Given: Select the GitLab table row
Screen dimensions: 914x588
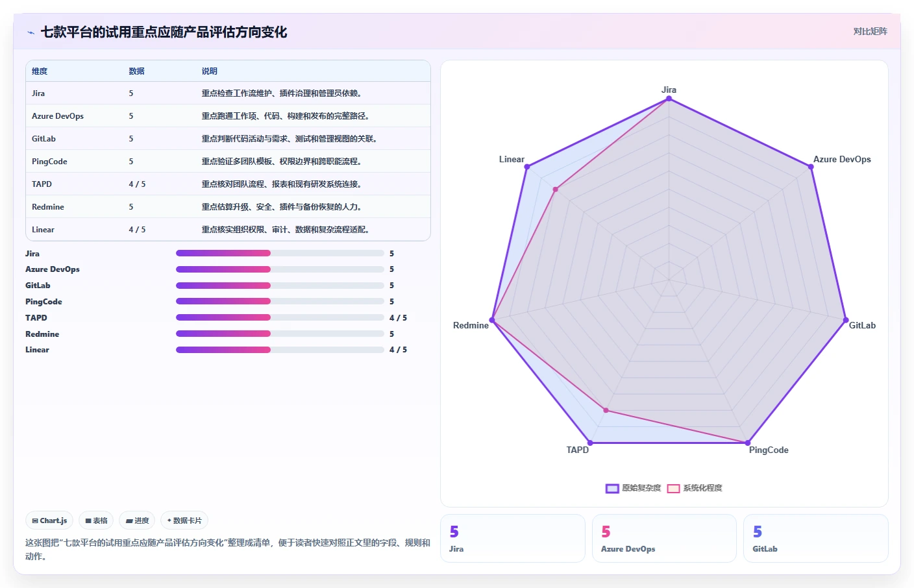Looking at the screenshot, I should point(228,139).
